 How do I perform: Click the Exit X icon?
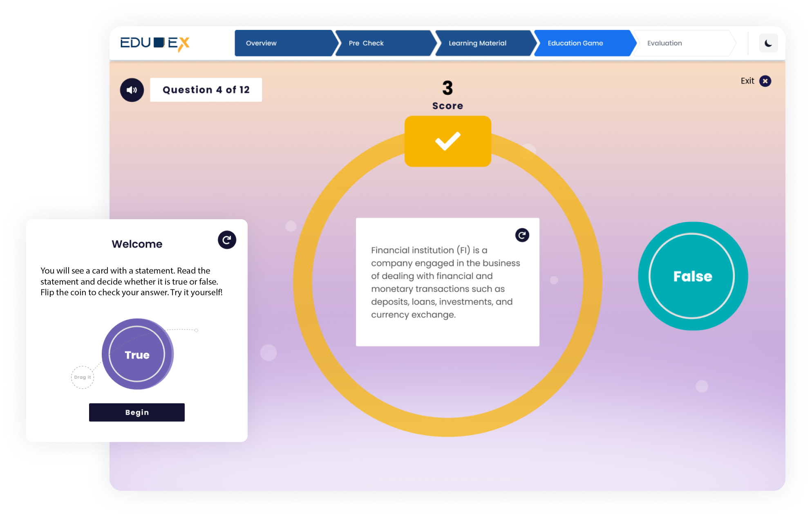pyautogui.click(x=765, y=81)
